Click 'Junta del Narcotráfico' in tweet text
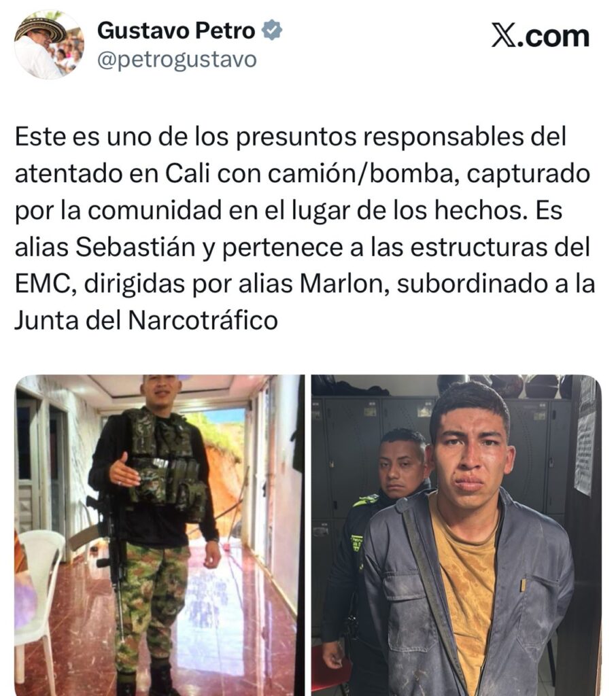Viewport: 616px width, 696px height. 146,320
